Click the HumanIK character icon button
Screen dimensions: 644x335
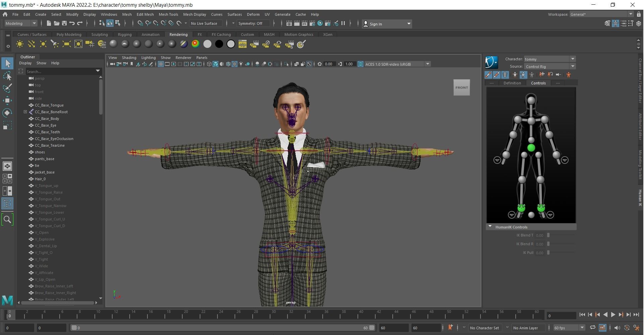tap(491, 62)
